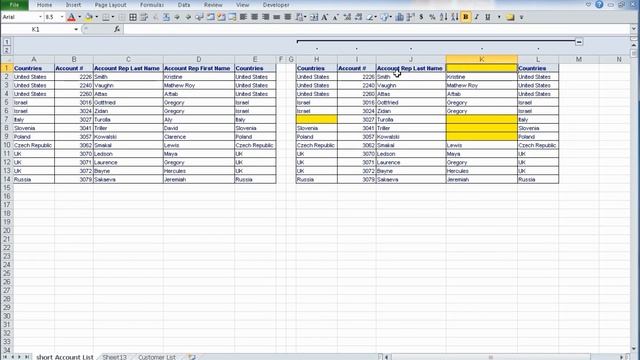Switch to the Formulas ribbon tab
Screen dimensions: 640x360
[152, 5]
